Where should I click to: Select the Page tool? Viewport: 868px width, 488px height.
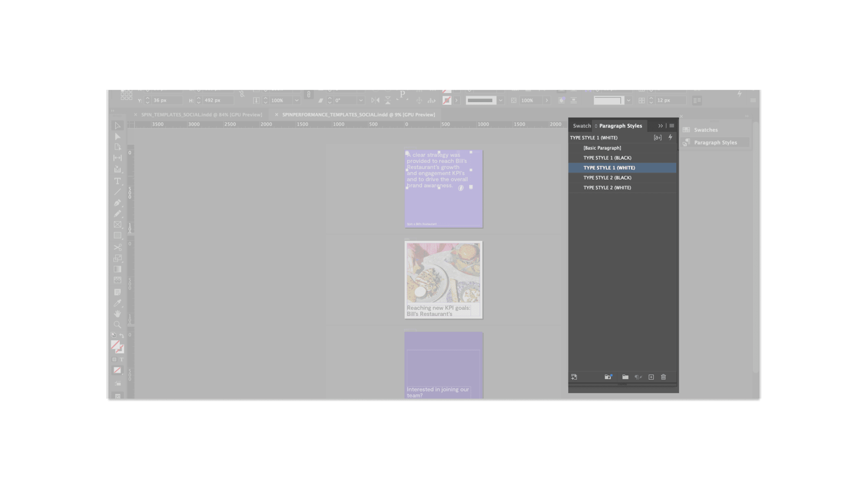(118, 147)
